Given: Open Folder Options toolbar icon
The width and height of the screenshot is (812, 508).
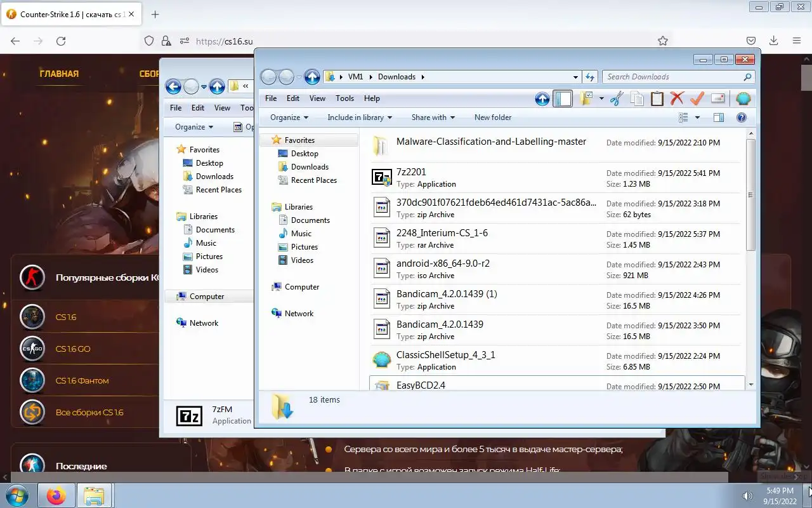Looking at the screenshot, I should (x=586, y=98).
